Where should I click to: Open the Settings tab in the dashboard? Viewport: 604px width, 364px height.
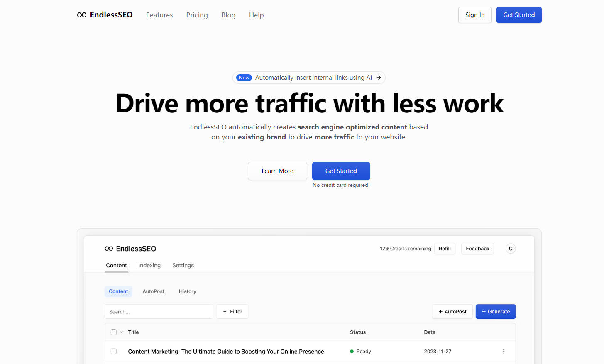tap(183, 265)
